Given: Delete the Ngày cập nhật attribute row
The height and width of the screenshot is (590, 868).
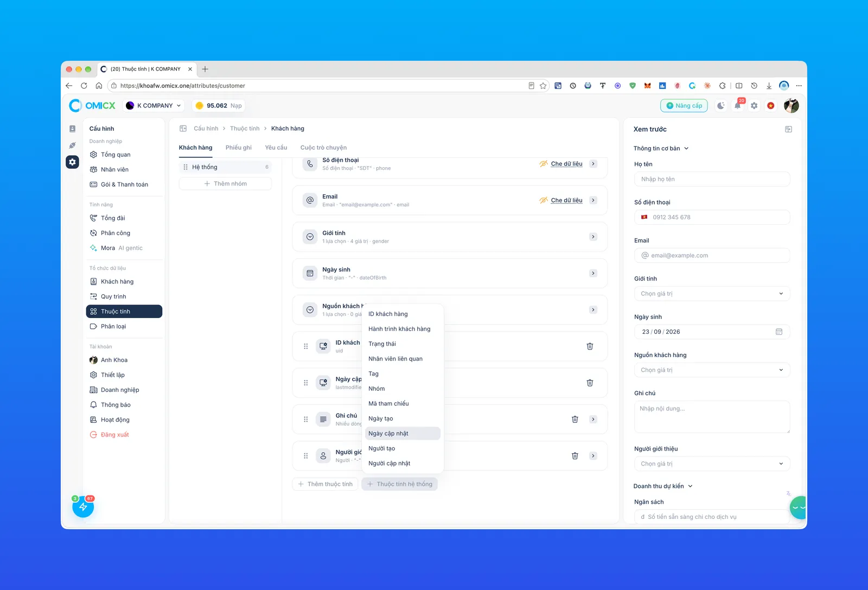Looking at the screenshot, I should (x=590, y=383).
